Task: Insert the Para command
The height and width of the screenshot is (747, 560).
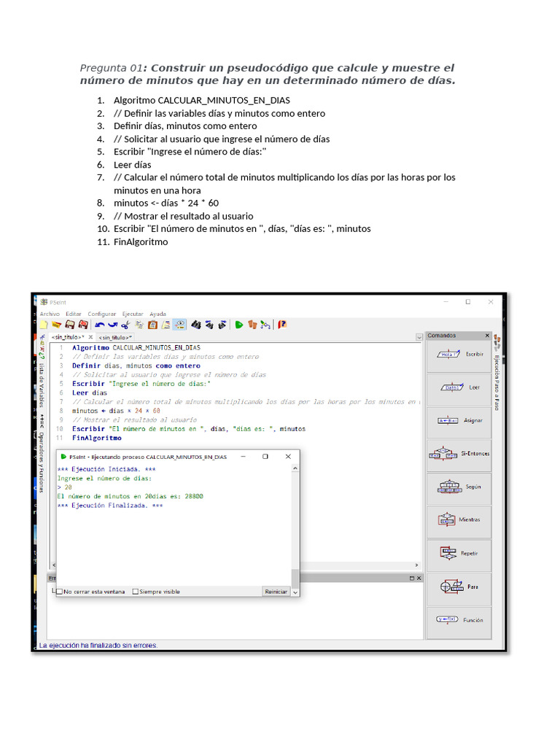Action: [459, 587]
